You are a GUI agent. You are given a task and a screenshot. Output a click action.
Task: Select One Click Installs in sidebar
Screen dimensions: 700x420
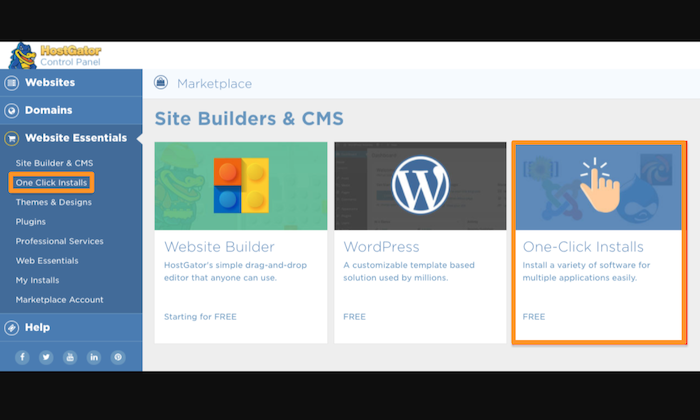(x=51, y=183)
